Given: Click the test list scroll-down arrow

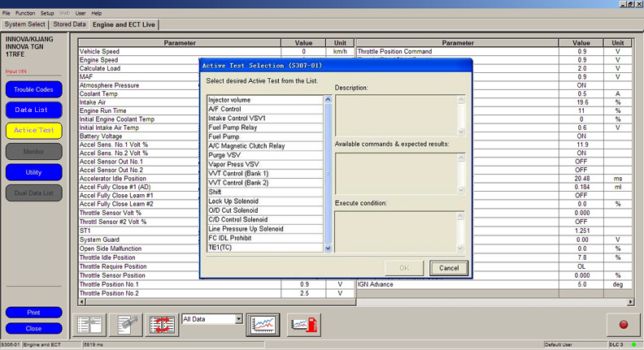Looking at the screenshot, I should (328, 248).
